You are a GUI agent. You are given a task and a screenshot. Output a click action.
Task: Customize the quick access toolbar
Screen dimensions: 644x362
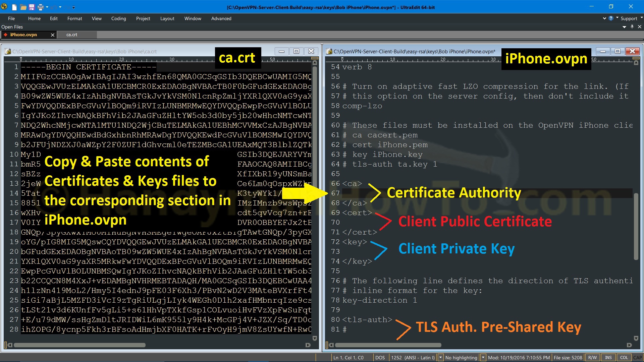click(x=73, y=7)
